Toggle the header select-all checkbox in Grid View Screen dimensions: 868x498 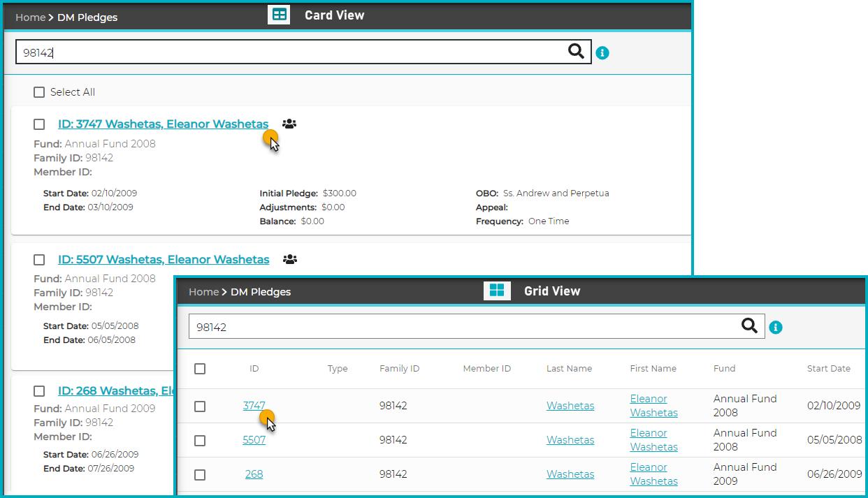[x=200, y=369]
